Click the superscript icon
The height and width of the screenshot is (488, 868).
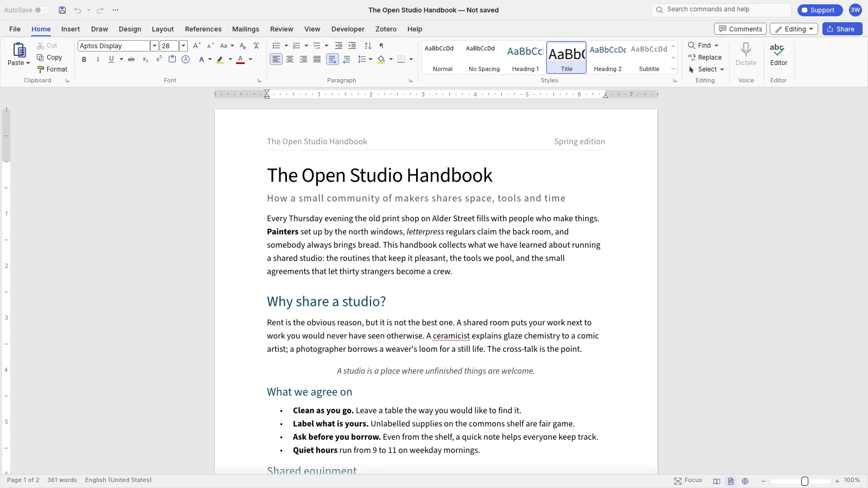pyautogui.click(x=158, y=60)
